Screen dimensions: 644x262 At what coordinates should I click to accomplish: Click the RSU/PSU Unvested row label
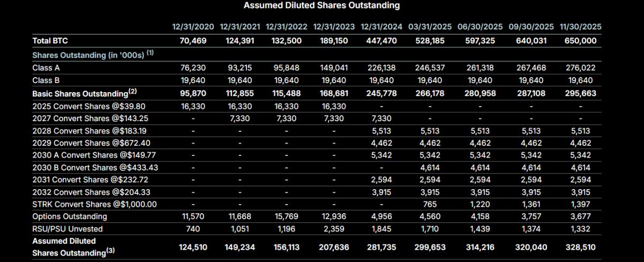click(x=67, y=229)
